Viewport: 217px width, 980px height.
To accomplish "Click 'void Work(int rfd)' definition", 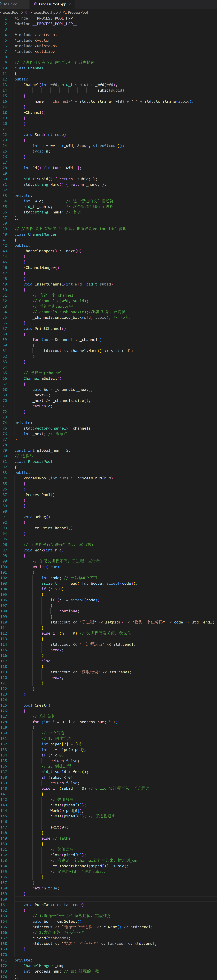I will 43,550.
